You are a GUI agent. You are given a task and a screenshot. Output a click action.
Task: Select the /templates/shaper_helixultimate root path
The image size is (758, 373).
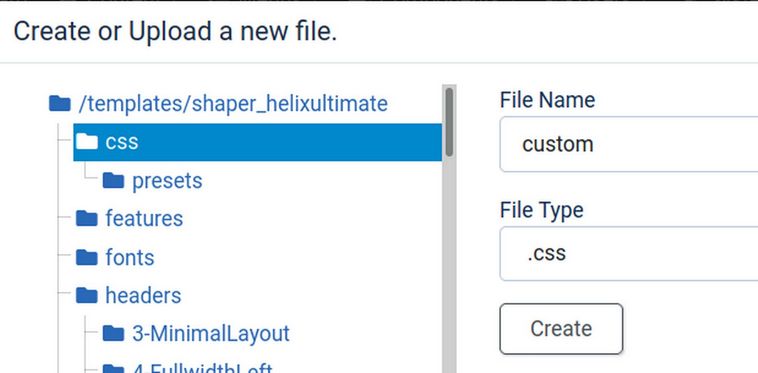(x=233, y=103)
